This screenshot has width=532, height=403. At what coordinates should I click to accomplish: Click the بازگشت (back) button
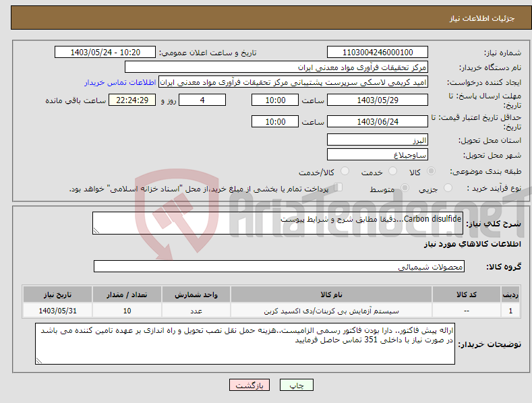(x=249, y=385)
